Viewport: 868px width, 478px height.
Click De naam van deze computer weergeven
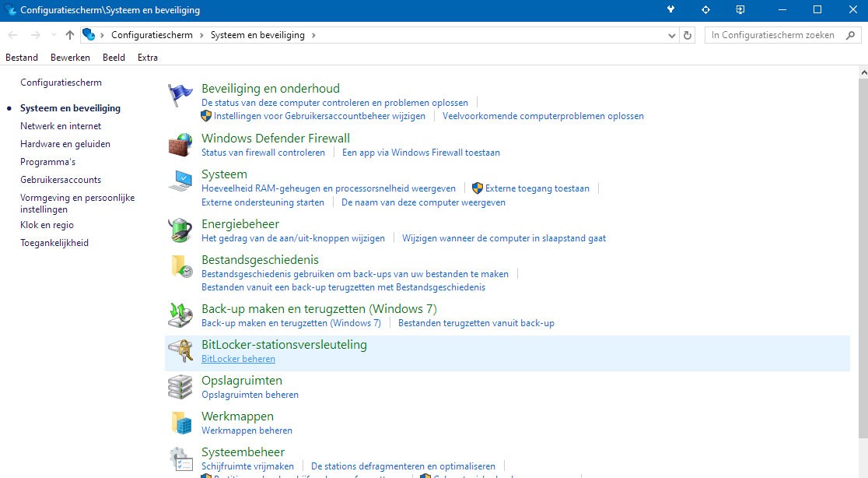(423, 202)
